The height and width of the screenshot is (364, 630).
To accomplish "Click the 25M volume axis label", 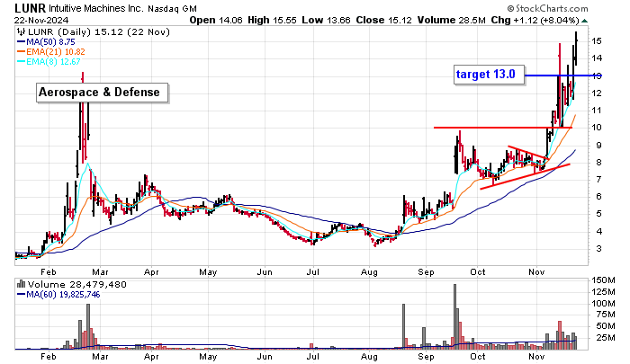I will click(606, 338).
